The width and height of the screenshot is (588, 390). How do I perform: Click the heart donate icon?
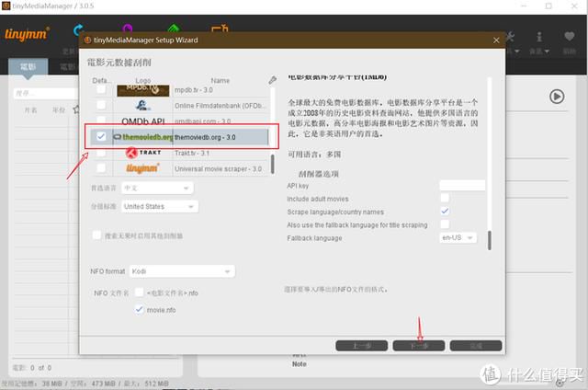click(570, 37)
